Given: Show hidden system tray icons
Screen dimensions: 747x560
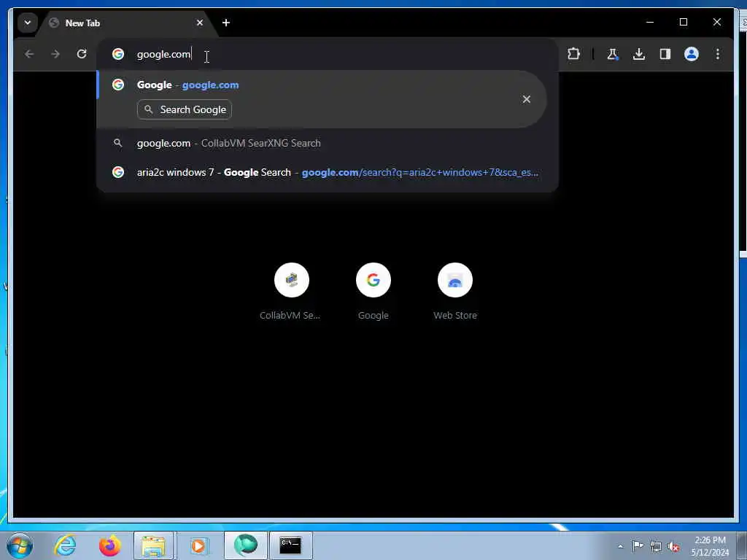Looking at the screenshot, I should 620,547.
